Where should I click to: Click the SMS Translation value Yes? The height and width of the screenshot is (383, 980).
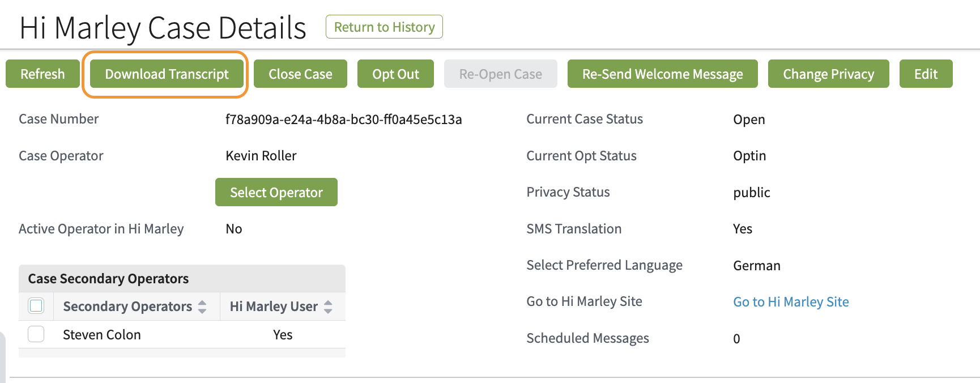[x=742, y=229]
